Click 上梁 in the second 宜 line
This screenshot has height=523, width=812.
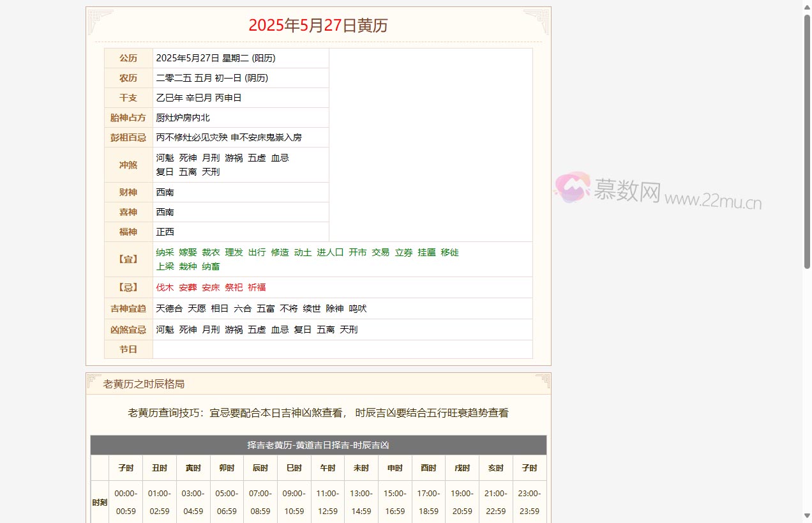(x=165, y=266)
